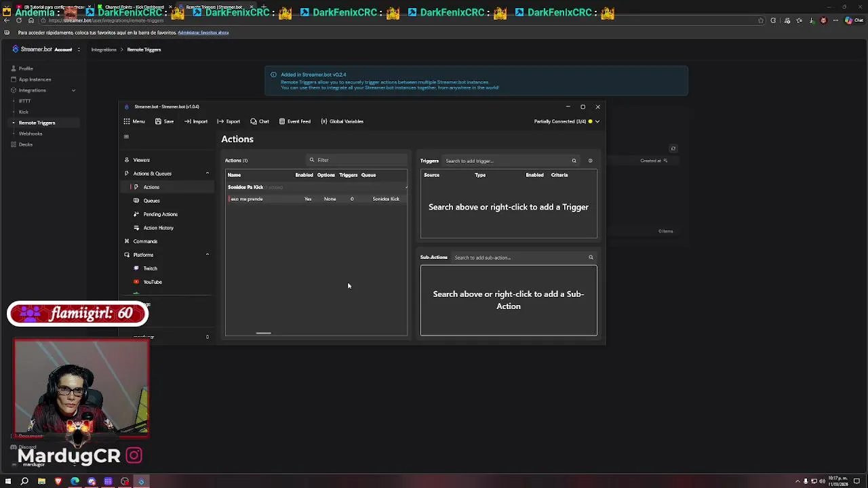Click the Source column header in Triggers
Screen dimensions: 868x488
click(431, 175)
